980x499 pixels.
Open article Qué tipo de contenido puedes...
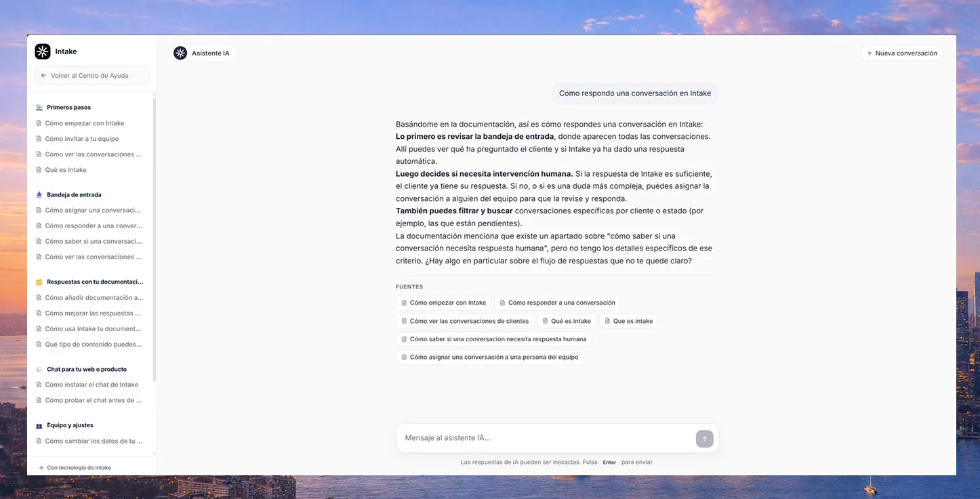click(94, 345)
